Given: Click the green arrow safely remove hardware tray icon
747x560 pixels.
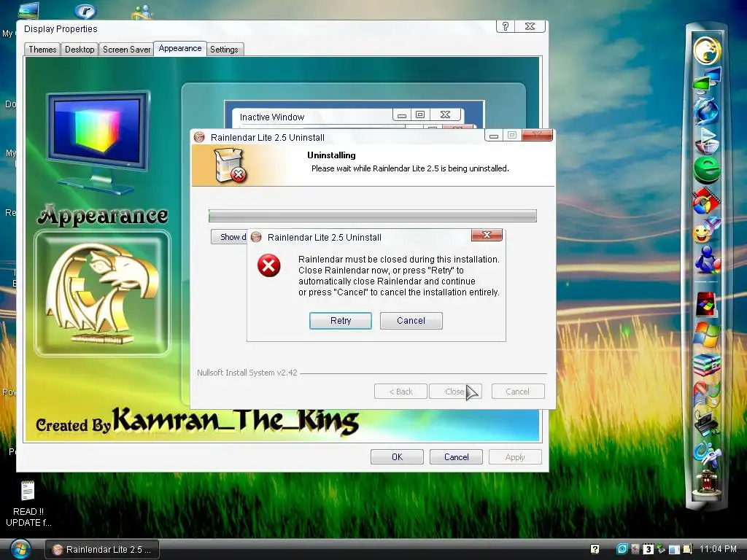Looking at the screenshot, I should [x=661, y=549].
